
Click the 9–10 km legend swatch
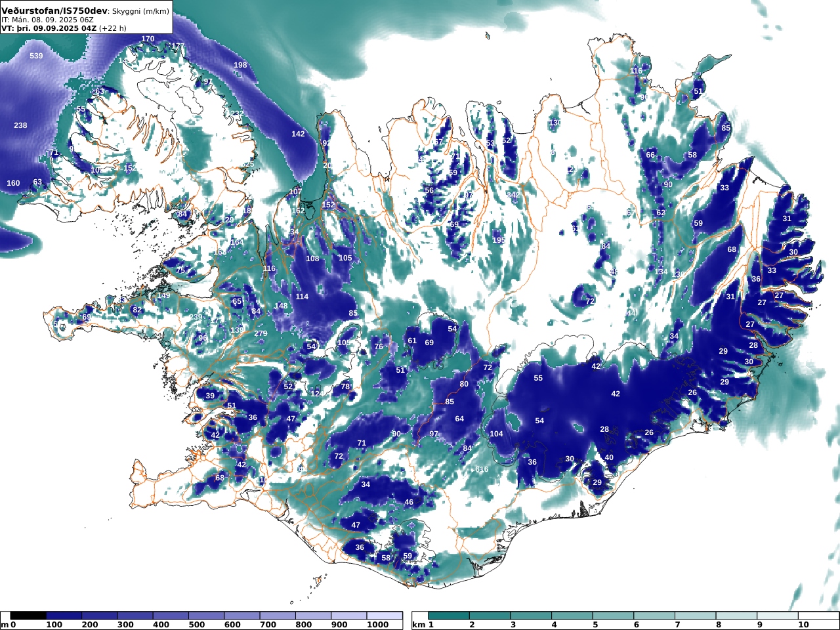pyautogui.click(x=778, y=616)
